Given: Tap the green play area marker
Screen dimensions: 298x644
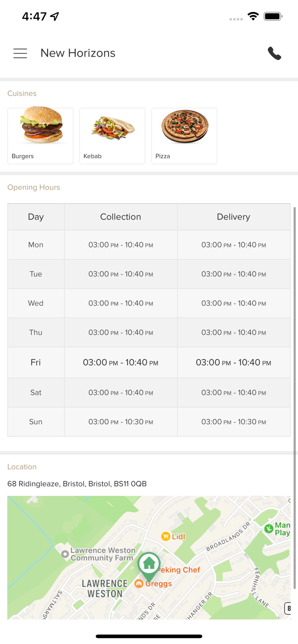Looking at the screenshot, I should 269,529.
